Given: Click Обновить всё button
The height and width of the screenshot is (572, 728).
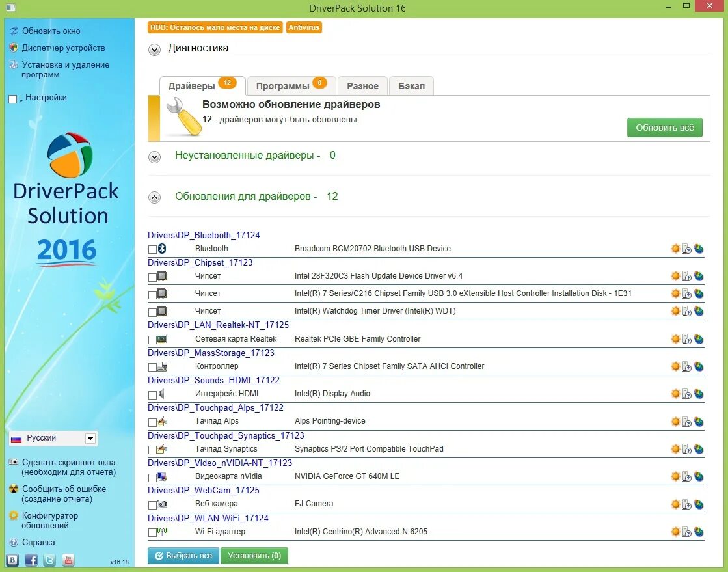Looking at the screenshot, I should tap(664, 128).
